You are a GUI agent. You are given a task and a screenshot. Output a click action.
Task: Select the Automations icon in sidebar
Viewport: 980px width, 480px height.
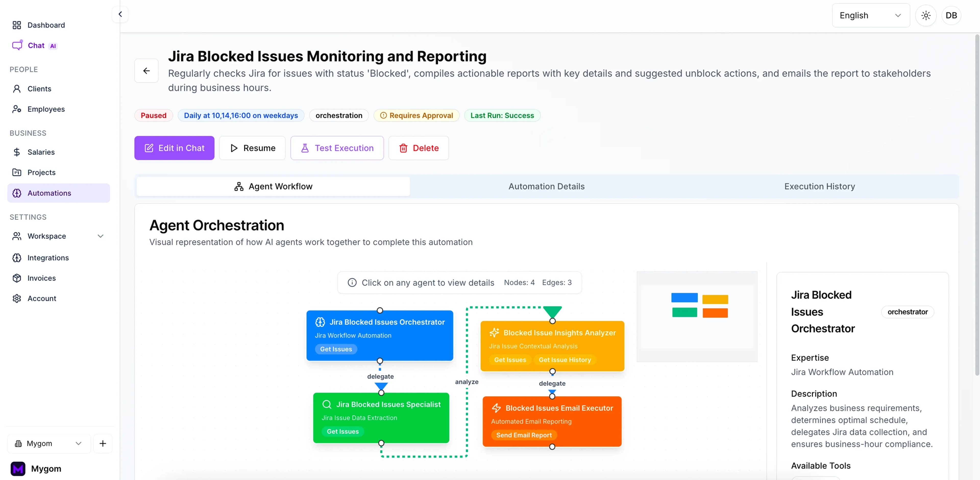click(x=17, y=193)
